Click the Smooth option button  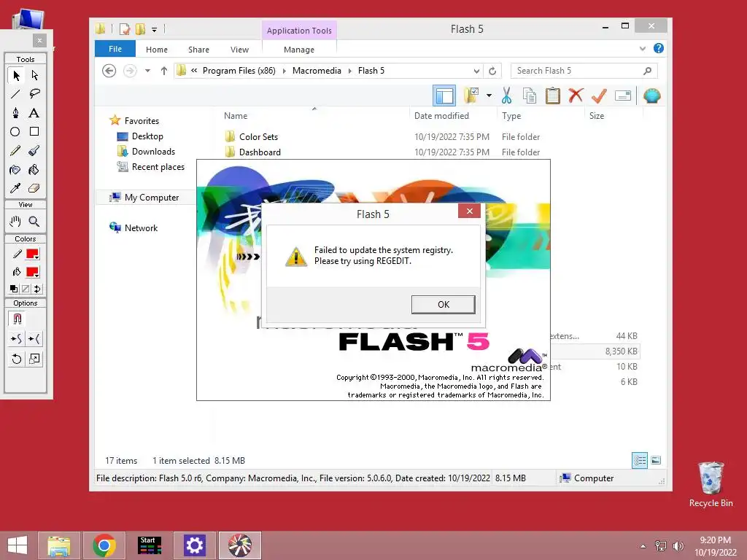point(16,338)
